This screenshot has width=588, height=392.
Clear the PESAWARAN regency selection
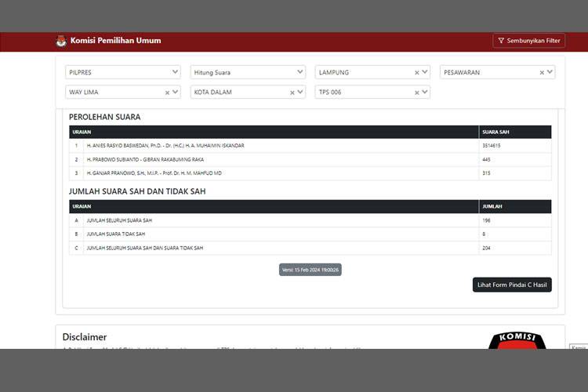[542, 72]
